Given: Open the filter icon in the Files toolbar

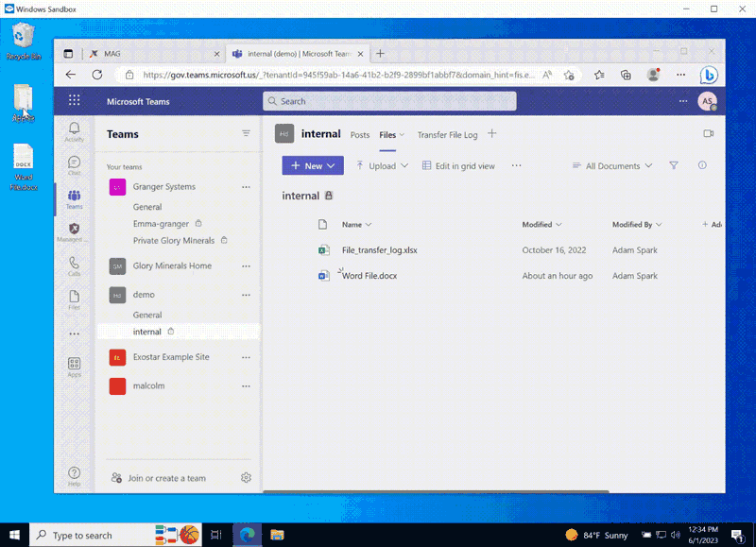Looking at the screenshot, I should pyautogui.click(x=674, y=165).
